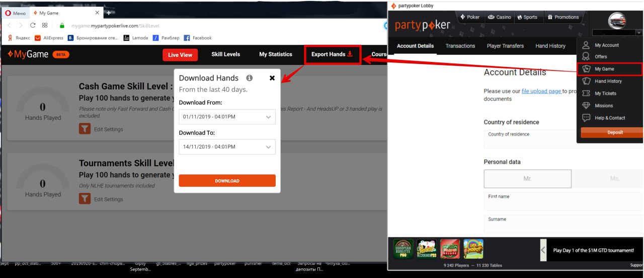The width and height of the screenshot is (644, 278).
Task: Collapse the username dropdown arrow
Action: [638, 32]
